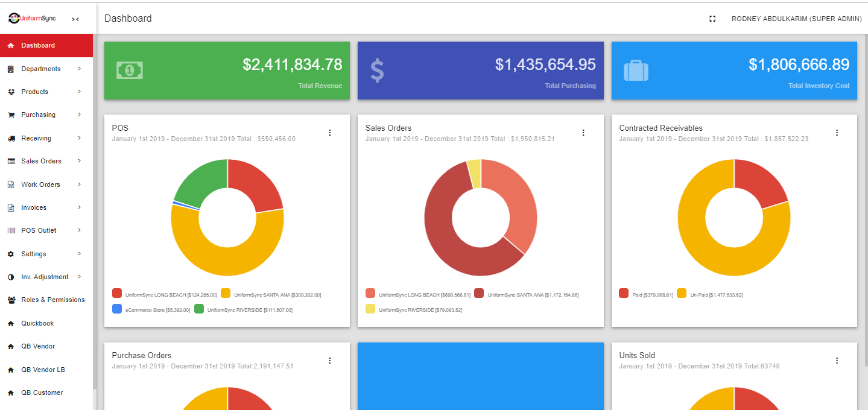Click the Contracted Receivables card title
Viewport: 868px width, 410px height.
point(661,128)
